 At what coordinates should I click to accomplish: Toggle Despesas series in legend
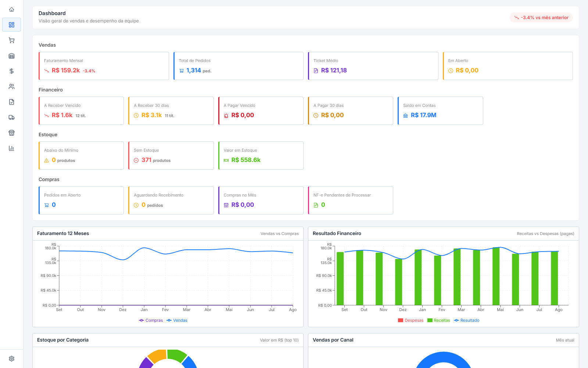pos(410,320)
